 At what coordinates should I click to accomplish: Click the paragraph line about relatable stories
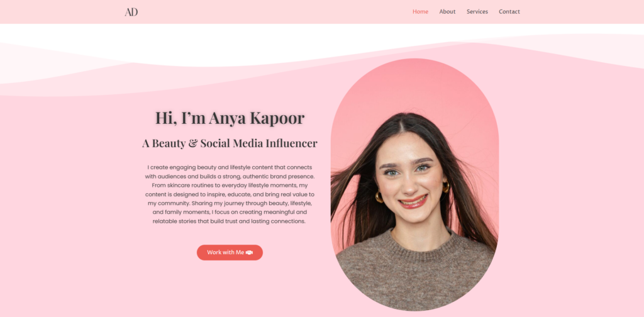(x=230, y=221)
